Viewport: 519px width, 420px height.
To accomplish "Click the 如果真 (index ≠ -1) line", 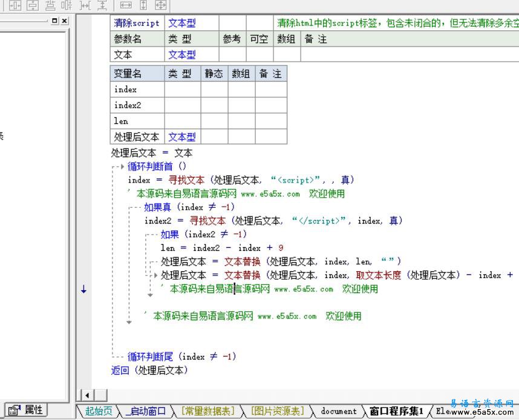I will 189,207.
